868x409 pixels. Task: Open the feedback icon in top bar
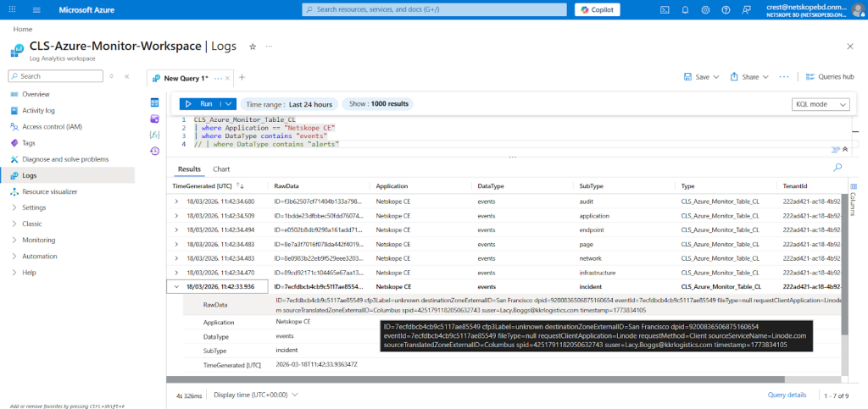746,9
